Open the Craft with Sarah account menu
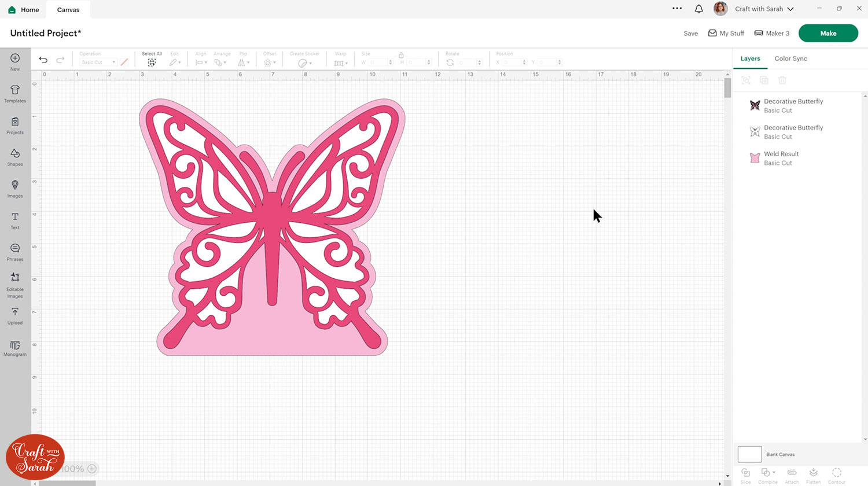868x486 pixels. pyautogui.click(x=764, y=9)
